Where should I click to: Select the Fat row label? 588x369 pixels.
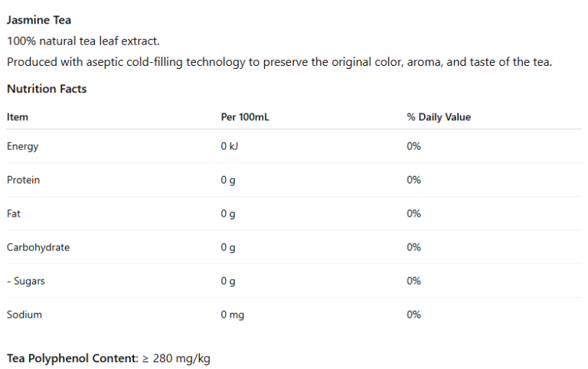14,214
